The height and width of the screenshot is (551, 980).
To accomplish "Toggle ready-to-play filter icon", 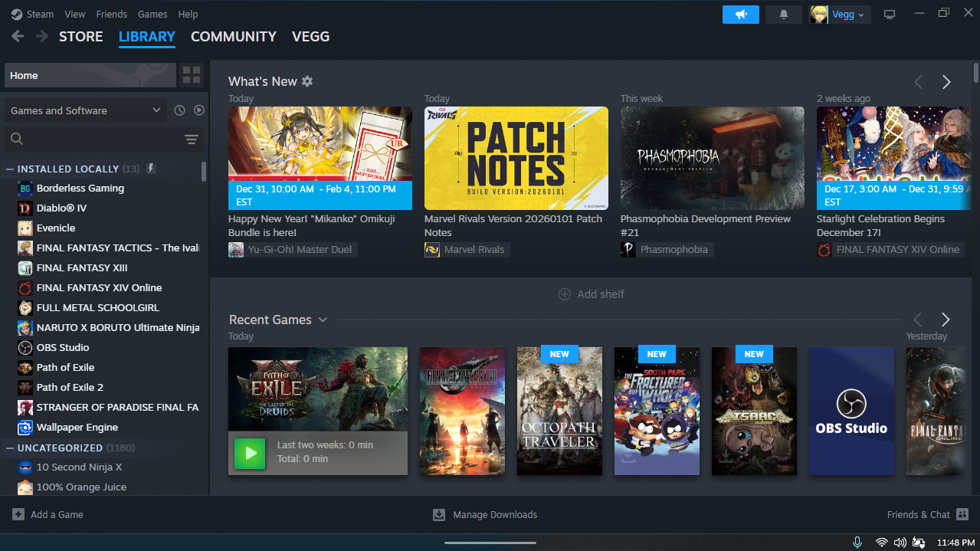I will coord(199,110).
